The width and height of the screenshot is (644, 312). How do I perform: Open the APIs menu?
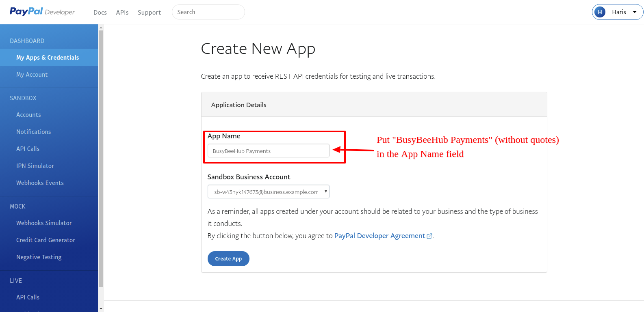point(122,13)
